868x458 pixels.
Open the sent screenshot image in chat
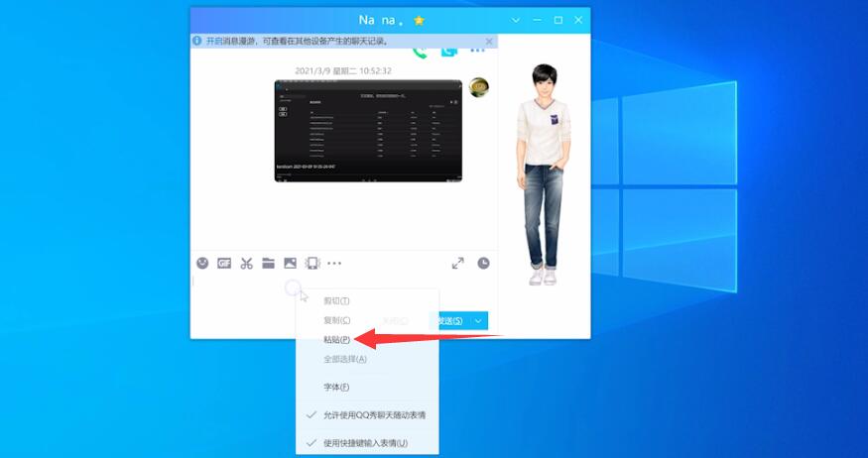pos(368,131)
